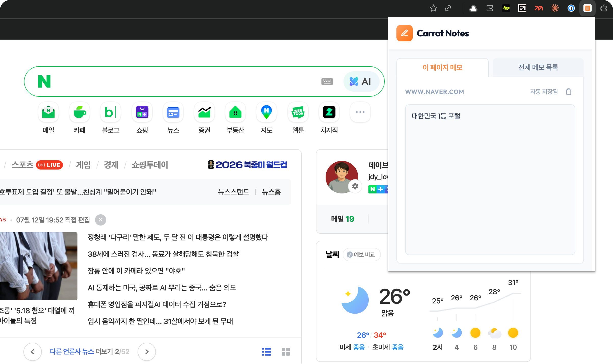Go to previous press news page
The height and width of the screenshot is (364, 613).
click(33, 352)
